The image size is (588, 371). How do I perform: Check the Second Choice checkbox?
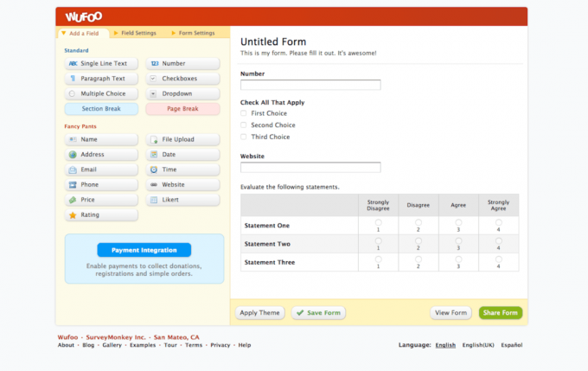(244, 125)
